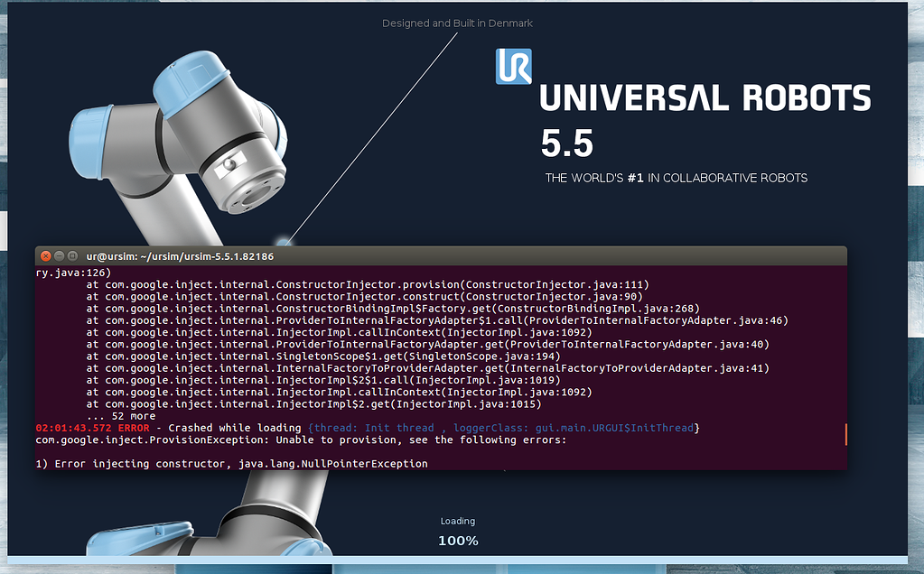The height and width of the screenshot is (574, 924).
Task: Click the 'Error injecting constructor' message
Action: (230, 463)
